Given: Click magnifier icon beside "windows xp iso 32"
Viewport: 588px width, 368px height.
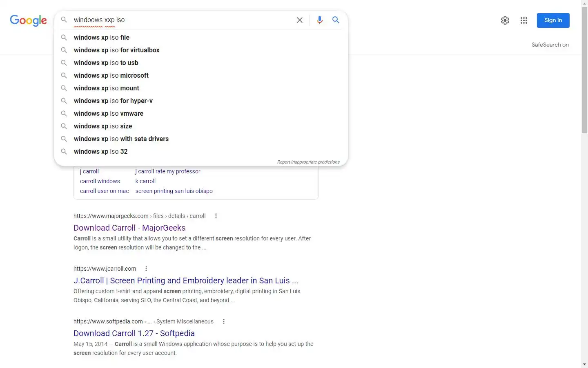Looking at the screenshot, I should click(64, 151).
